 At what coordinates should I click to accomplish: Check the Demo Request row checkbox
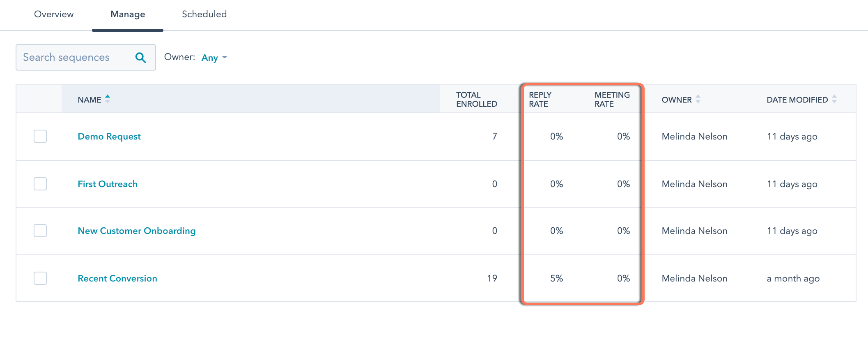point(40,136)
